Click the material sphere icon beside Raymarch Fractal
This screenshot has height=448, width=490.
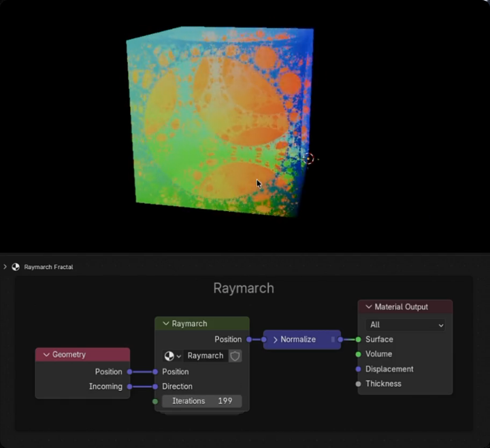tap(16, 267)
